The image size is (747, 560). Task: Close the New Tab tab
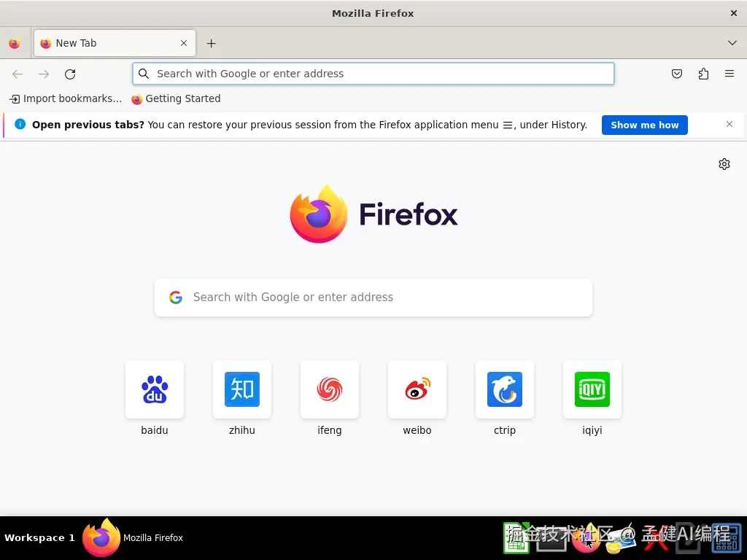[x=184, y=43]
